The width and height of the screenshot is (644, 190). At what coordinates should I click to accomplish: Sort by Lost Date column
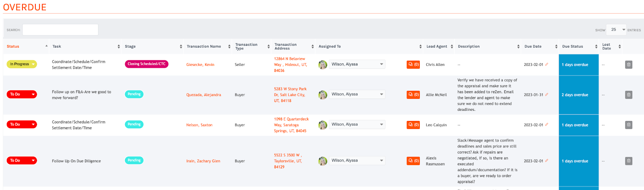(x=611, y=47)
